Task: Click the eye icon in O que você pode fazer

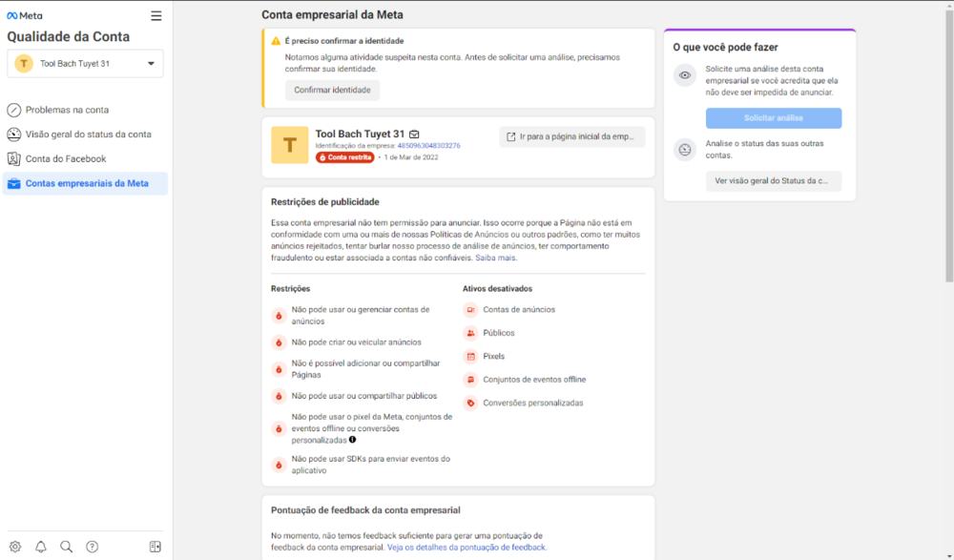Action: [685, 75]
